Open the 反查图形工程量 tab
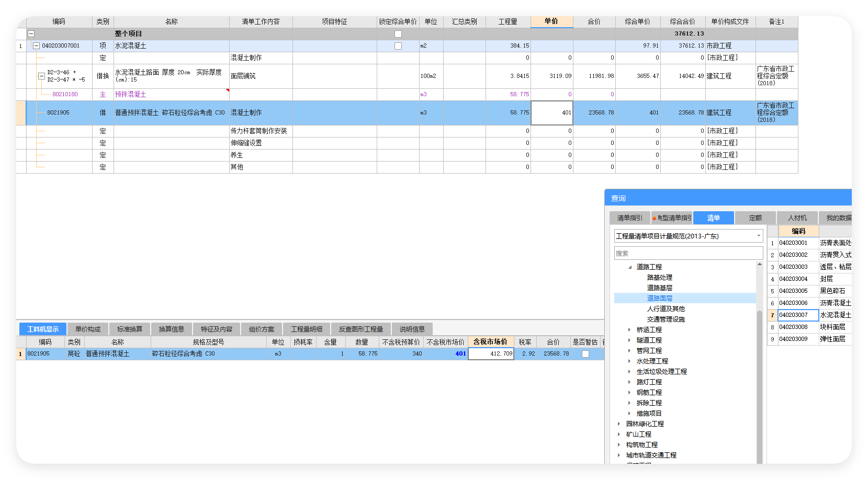The height and width of the screenshot is (480, 868). click(360, 329)
